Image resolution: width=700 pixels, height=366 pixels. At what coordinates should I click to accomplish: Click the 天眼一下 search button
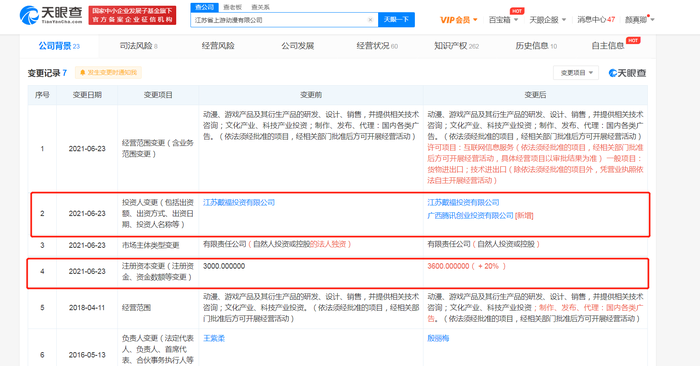396,20
